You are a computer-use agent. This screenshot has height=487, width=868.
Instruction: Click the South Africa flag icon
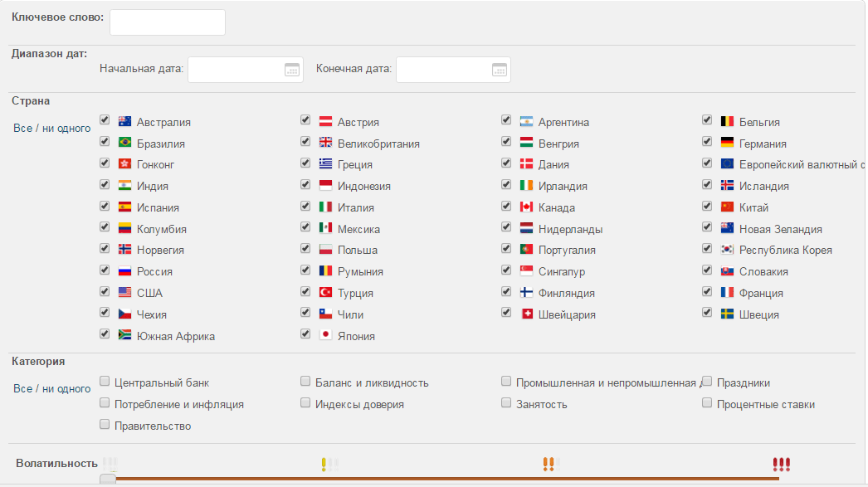[125, 335]
